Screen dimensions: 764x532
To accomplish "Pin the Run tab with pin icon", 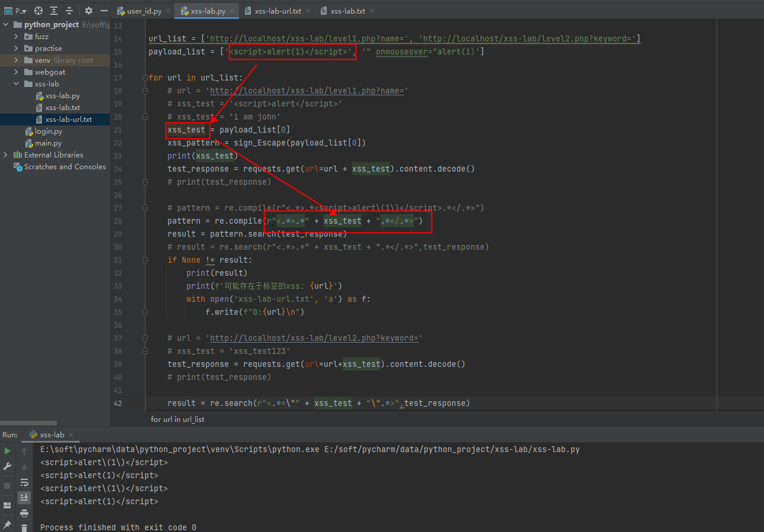I will point(7,525).
